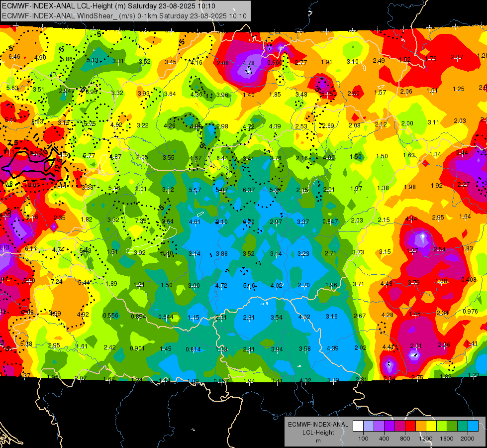Select the dark green swatch right of 1600
Screen dimensions: 487x448
tap(452, 426)
